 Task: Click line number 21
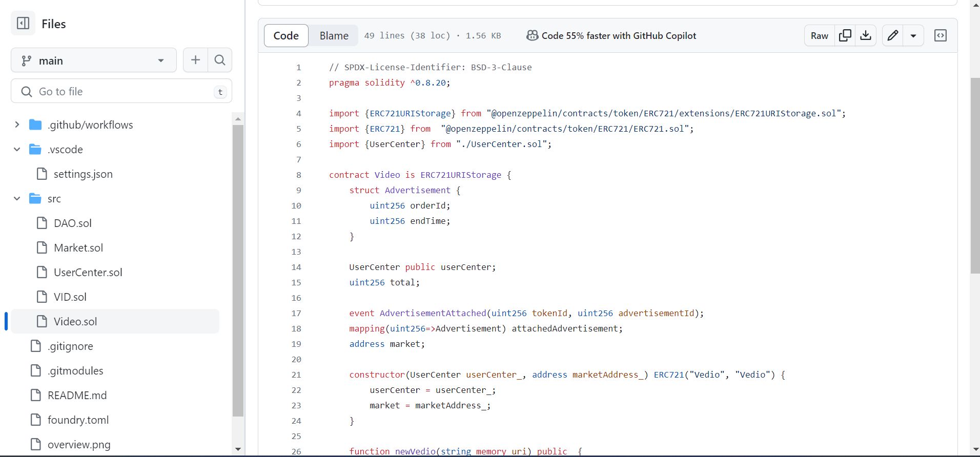coord(296,375)
